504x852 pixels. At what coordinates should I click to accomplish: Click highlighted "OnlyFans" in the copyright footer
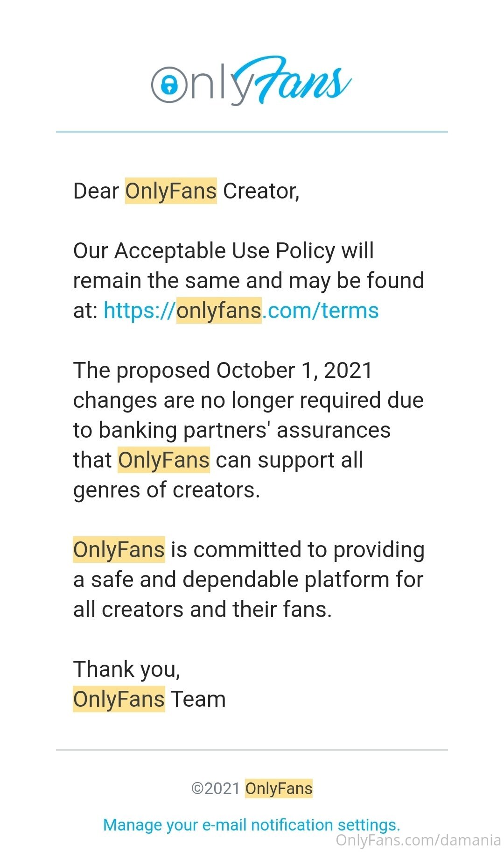279,788
